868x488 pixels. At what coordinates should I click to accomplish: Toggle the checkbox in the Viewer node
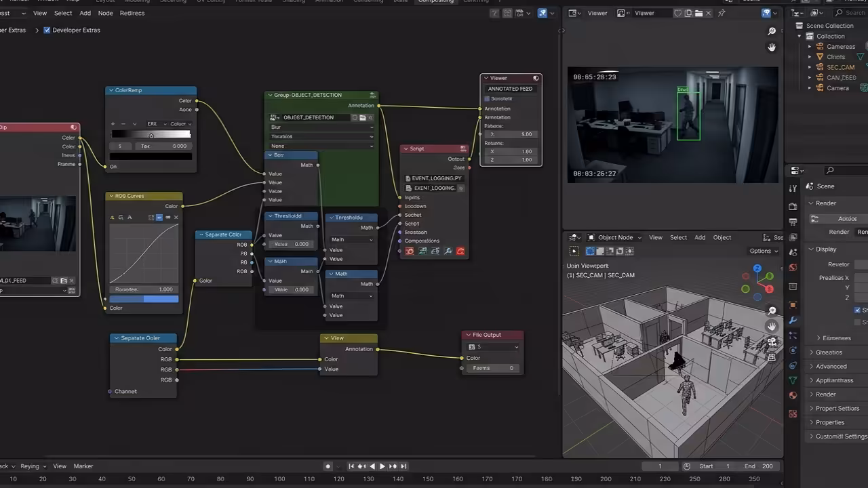click(487, 99)
